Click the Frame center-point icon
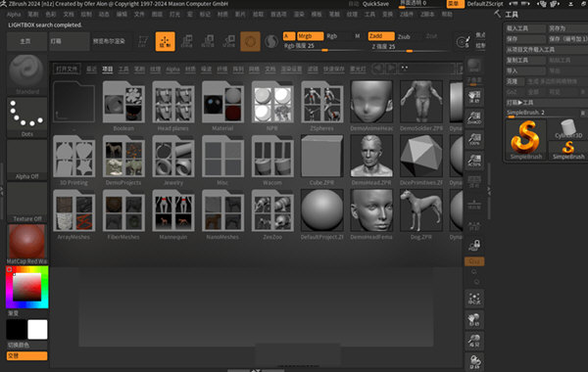Image resolution: width=588 pixels, height=372 pixels. pos(474,299)
